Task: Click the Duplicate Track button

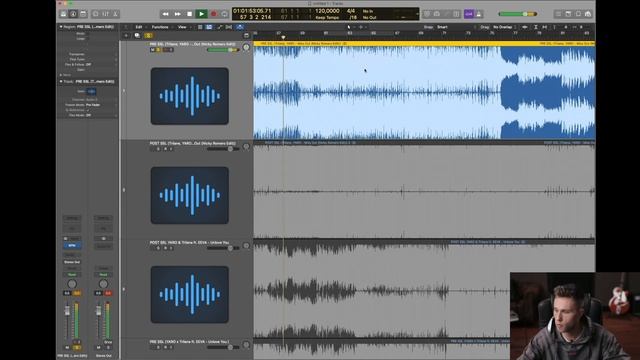Action: click(x=137, y=36)
